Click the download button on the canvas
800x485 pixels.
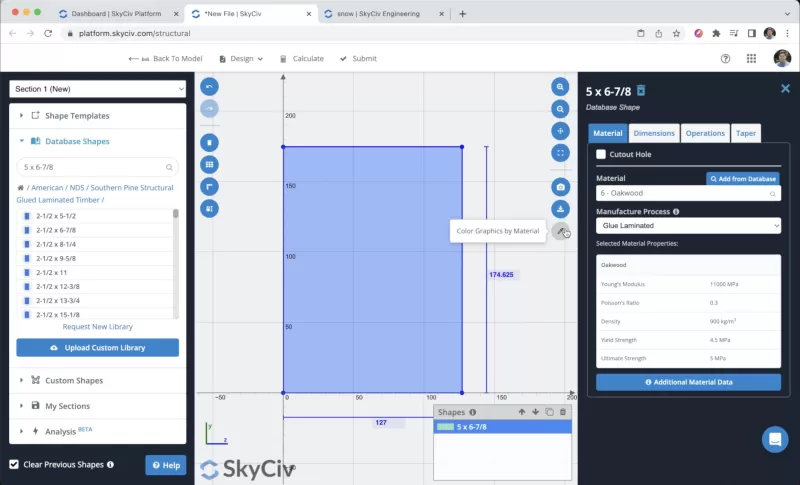[560, 209]
